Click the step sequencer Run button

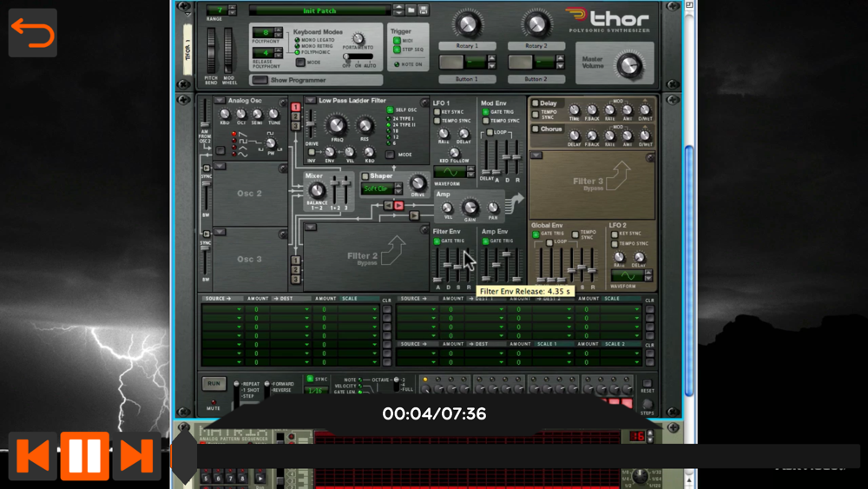pyautogui.click(x=214, y=383)
